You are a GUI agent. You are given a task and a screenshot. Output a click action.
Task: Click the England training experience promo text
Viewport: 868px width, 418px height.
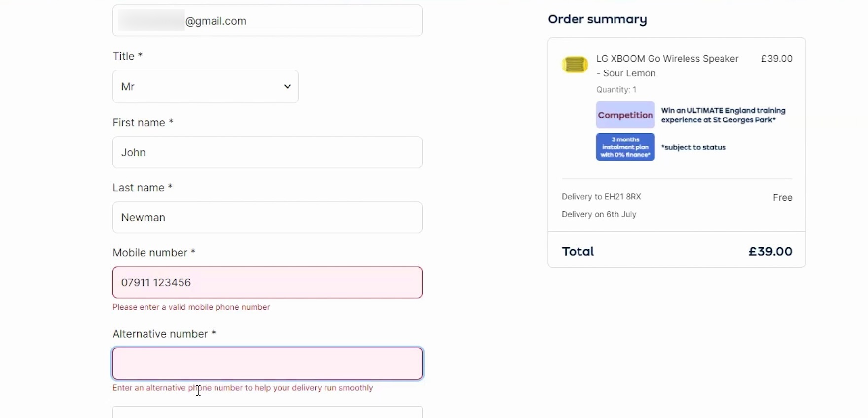pyautogui.click(x=723, y=115)
